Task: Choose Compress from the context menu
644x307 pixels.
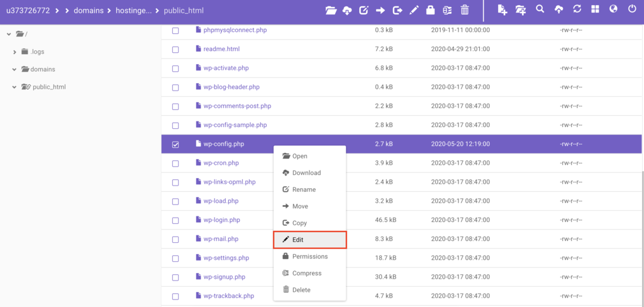Action: [306, 273]
